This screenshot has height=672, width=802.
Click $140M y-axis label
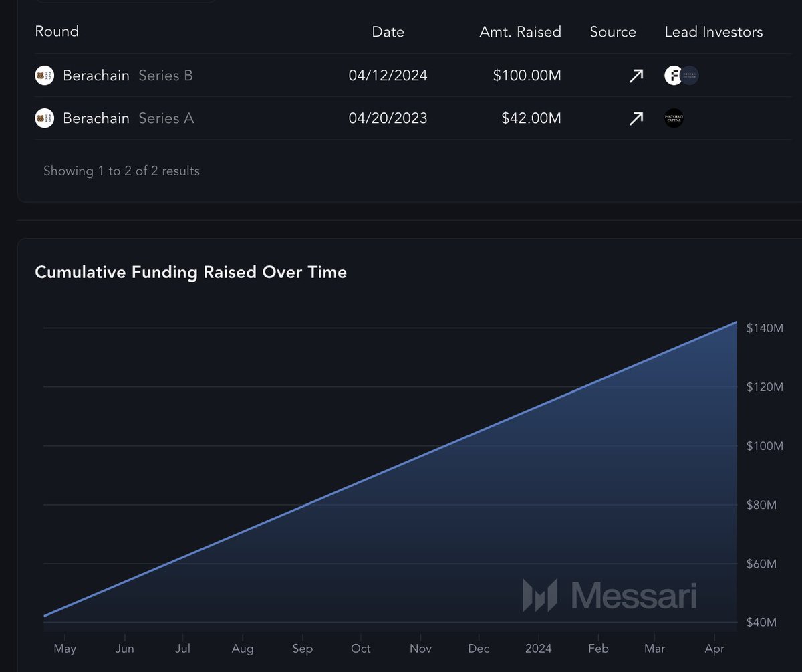point(765,328)
